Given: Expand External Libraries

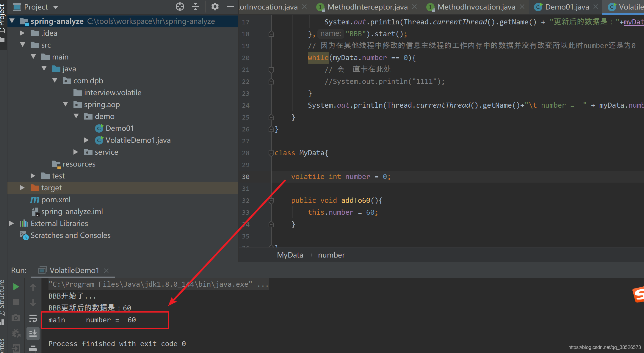Looking at the screenshot, I should [12, 223].
